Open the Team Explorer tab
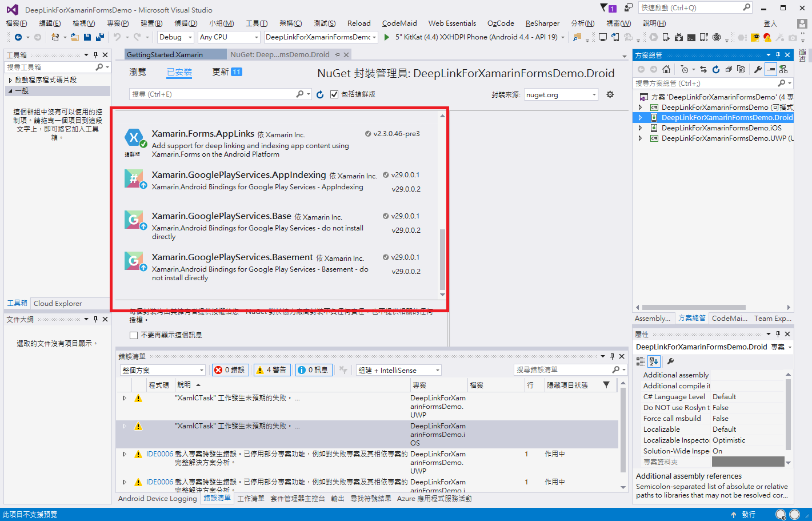 [x=773, y=319]
